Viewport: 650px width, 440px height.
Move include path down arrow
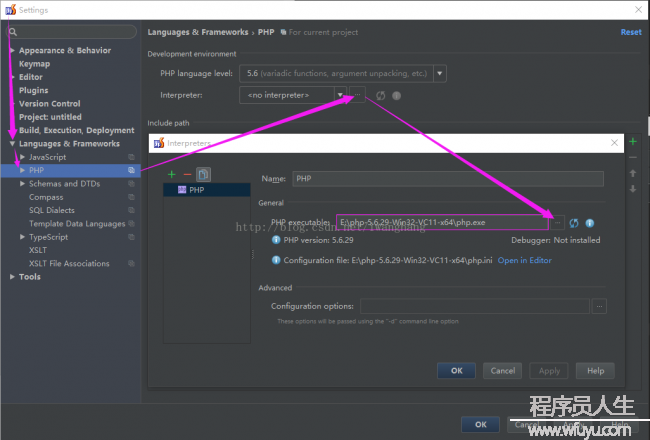coord(633,189)
